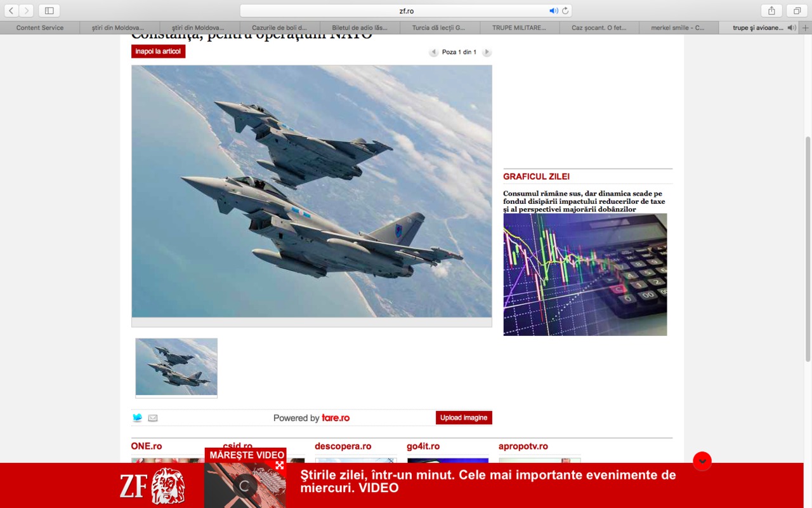Click the 'Upload imagine' button
The height and width of the screenshot is (508, 812).
(464, 418)
